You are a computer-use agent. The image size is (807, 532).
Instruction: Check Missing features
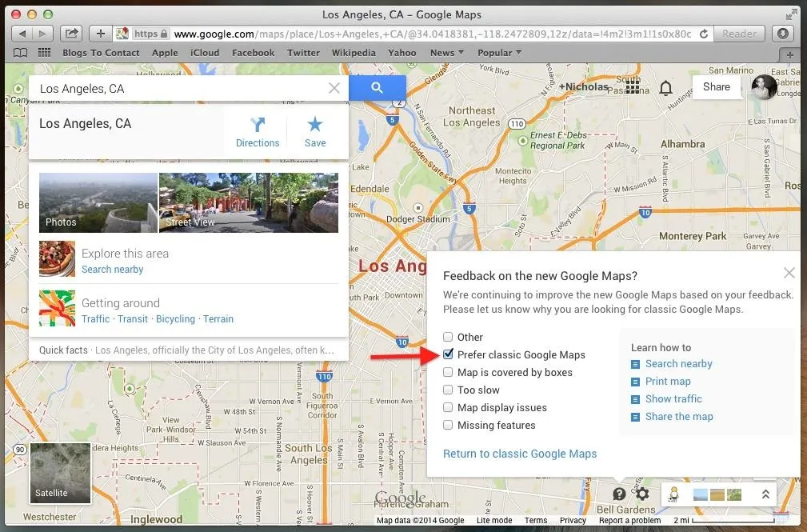click(448, 425)
